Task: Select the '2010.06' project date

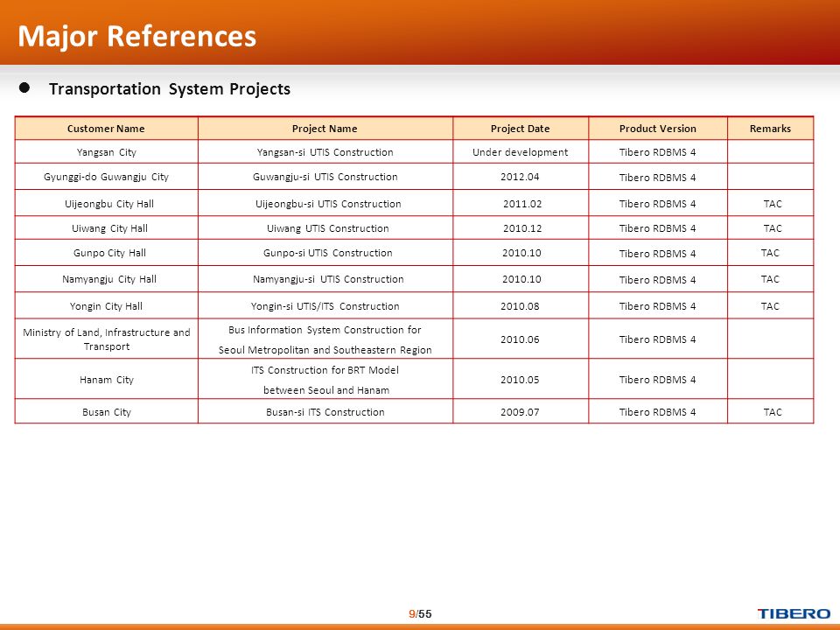Action: [520, 339]
